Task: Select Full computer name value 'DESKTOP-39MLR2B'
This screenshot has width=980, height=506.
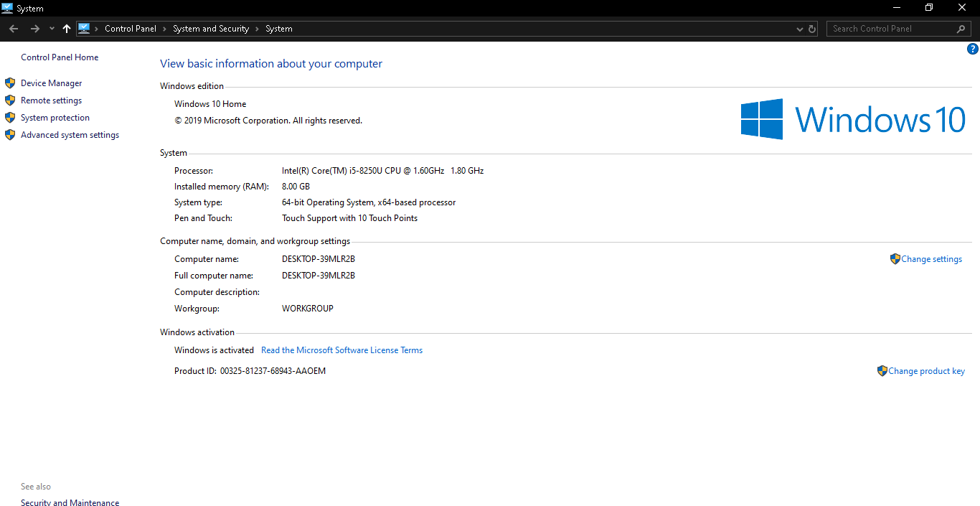Action: pos(319,276)
